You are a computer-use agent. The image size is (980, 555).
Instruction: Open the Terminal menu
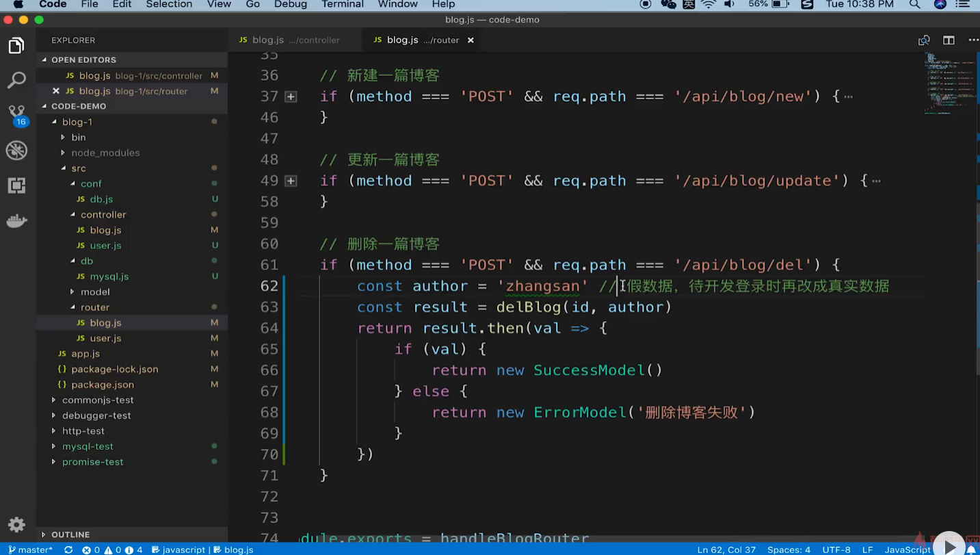(x=342, y=5)
